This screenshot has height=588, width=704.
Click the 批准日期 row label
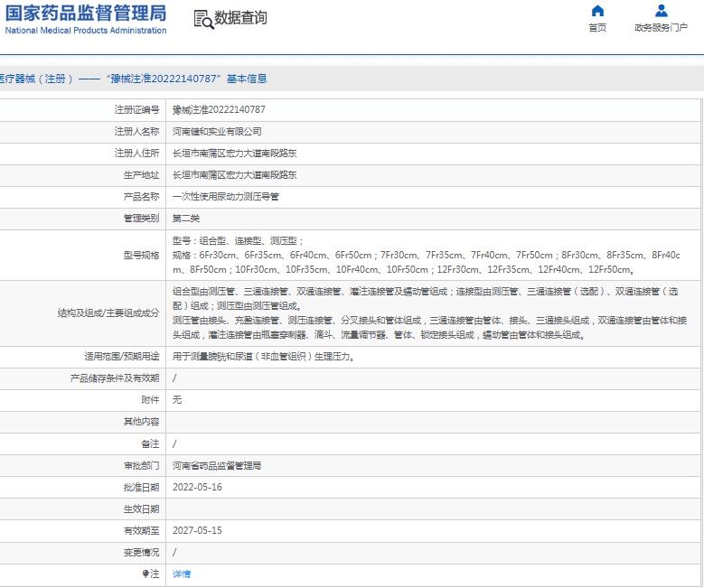pyautogui.click(x=141, y=488)
